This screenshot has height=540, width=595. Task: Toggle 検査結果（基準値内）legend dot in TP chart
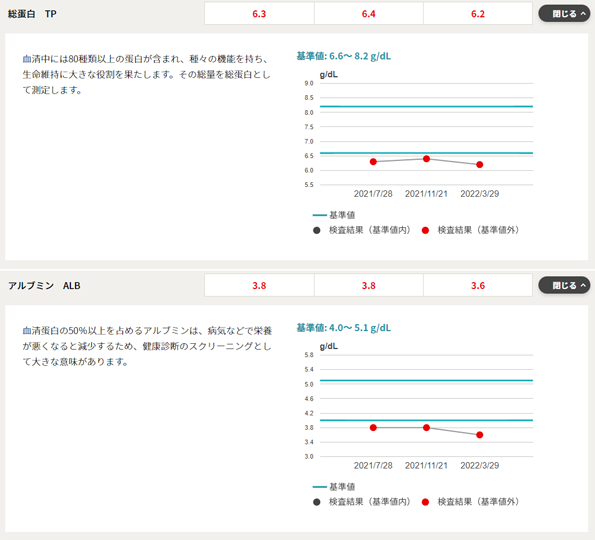[316, 230]
